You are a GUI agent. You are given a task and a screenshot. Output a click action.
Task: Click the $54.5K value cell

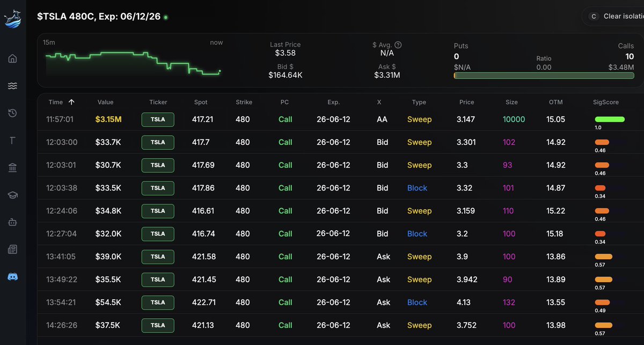[x=108, y=302]
